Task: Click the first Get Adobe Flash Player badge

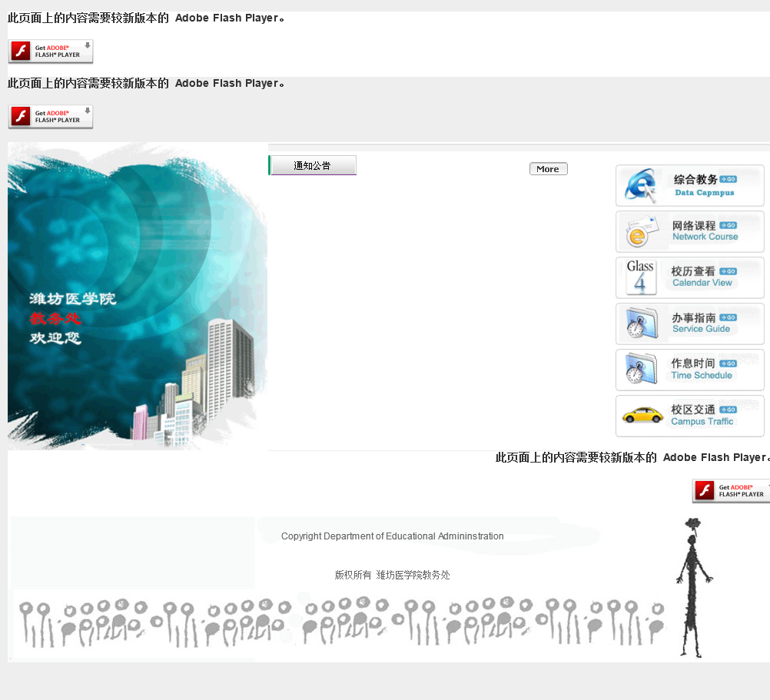Action: click(x=51, y=51)
